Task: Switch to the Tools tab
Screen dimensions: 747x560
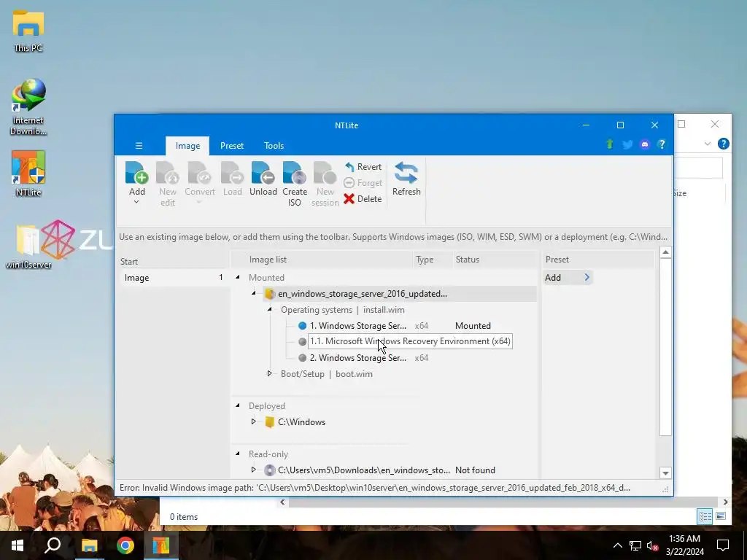Action: click(x=274, y=146)
